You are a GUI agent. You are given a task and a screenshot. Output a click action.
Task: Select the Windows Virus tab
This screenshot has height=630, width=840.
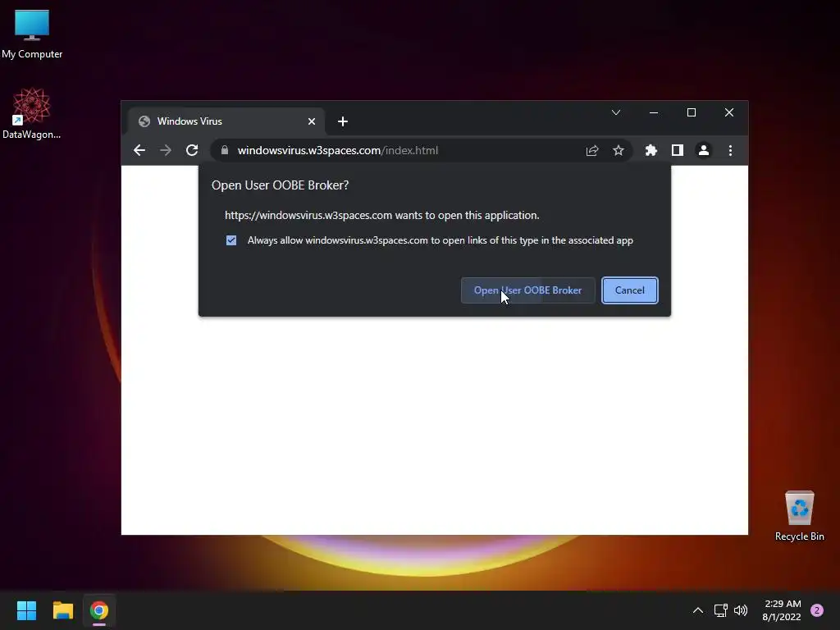point(226,121)
